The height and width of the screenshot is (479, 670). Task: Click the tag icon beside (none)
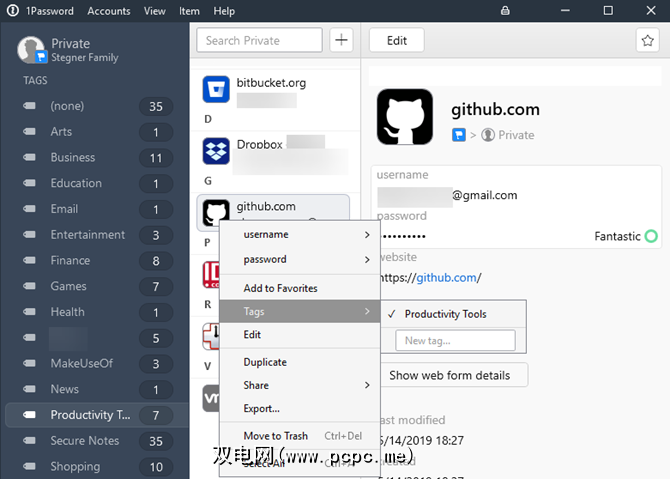[x=29, y=106]
